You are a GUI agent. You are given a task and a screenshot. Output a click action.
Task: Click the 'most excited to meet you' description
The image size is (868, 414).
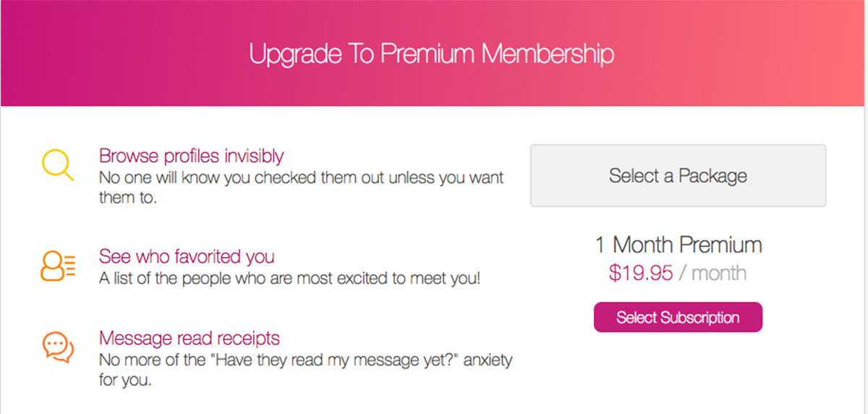[383, 279]
